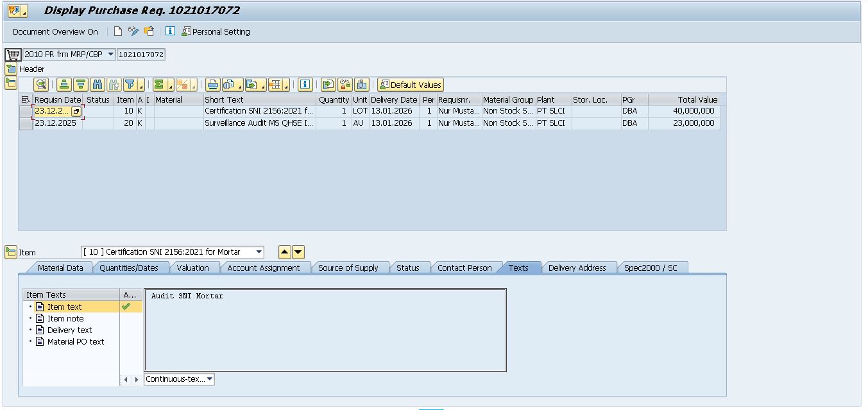Expand the Header section
Image resolution: width=868 pixels, height=410 pixels.
pyautogui.click(x=10, y=69)
